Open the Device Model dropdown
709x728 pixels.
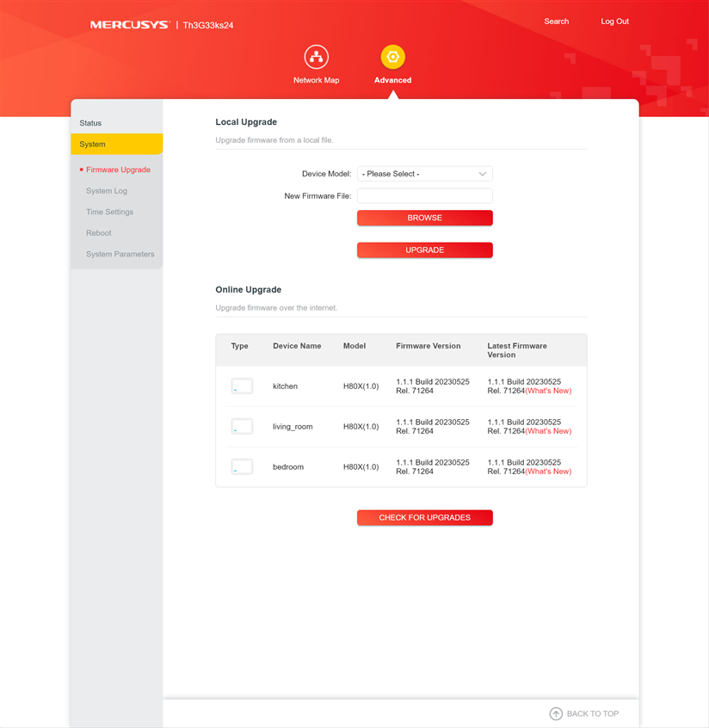[424, 174]
